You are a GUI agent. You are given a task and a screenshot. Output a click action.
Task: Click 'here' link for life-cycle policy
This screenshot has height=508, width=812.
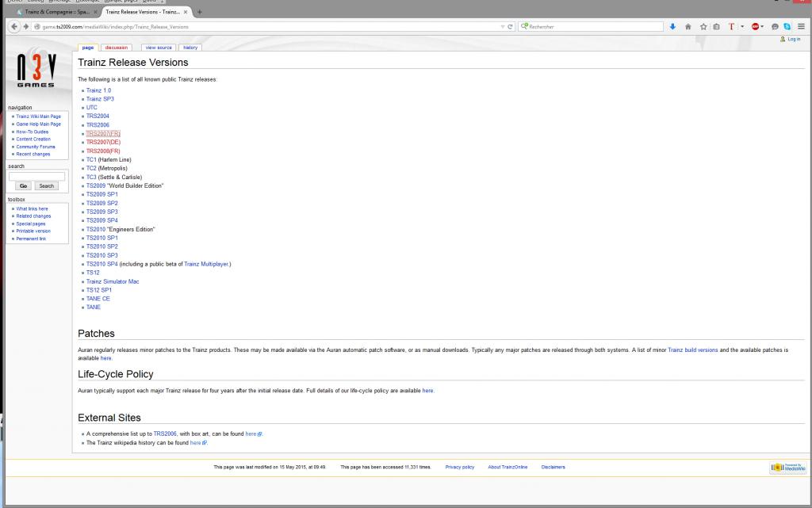427,391
